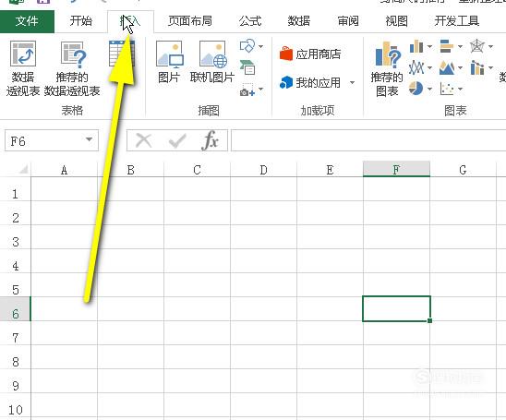Open 推荐的数据透视表 recommendations
Screen dimensions: 506x420
72,68
